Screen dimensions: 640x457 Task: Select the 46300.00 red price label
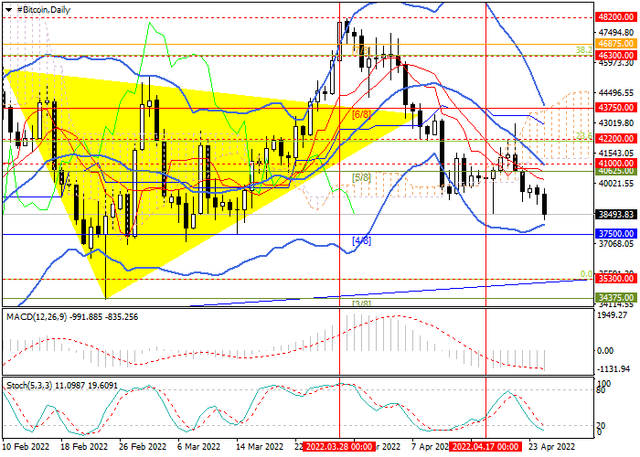[x=616, y=55]
